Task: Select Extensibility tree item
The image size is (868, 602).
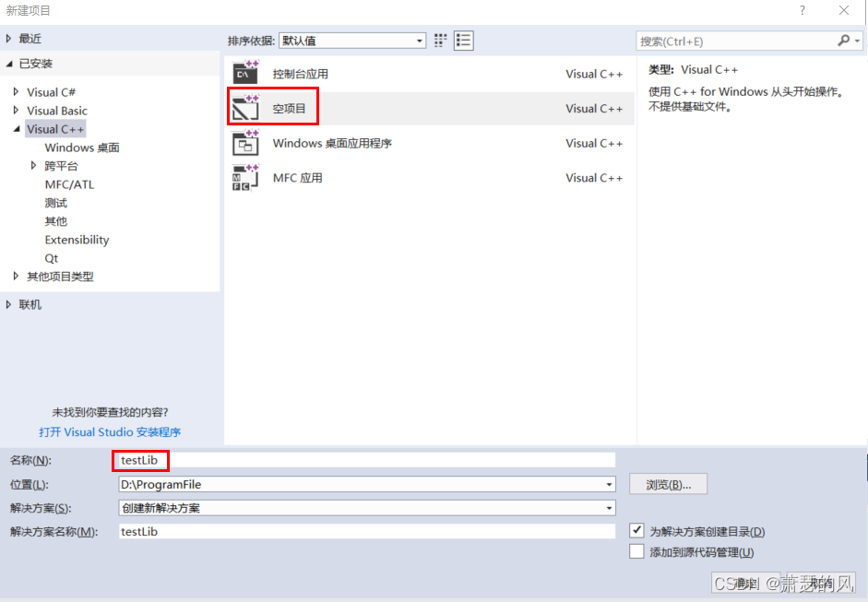Action: pos(77,240)
